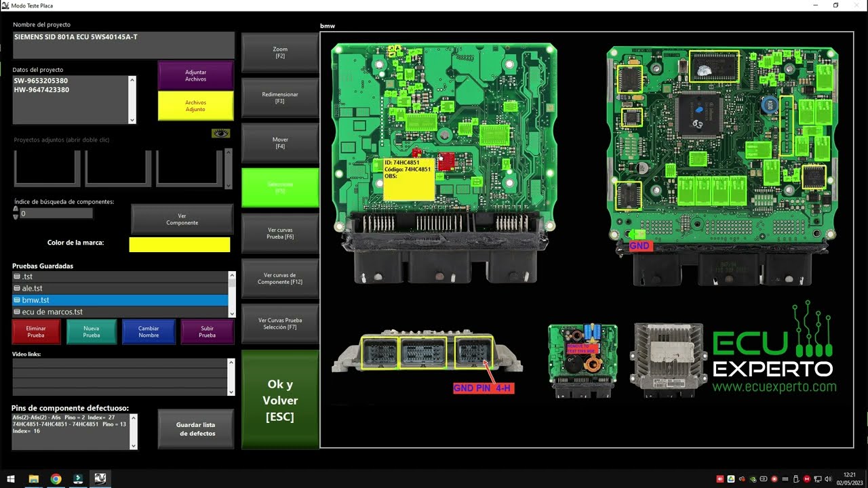Image resolution: width=868 pixels, height=488 pixels.
Task: Click down arrow of Datos del proyecto scrollbar
Action: (132, 119)
